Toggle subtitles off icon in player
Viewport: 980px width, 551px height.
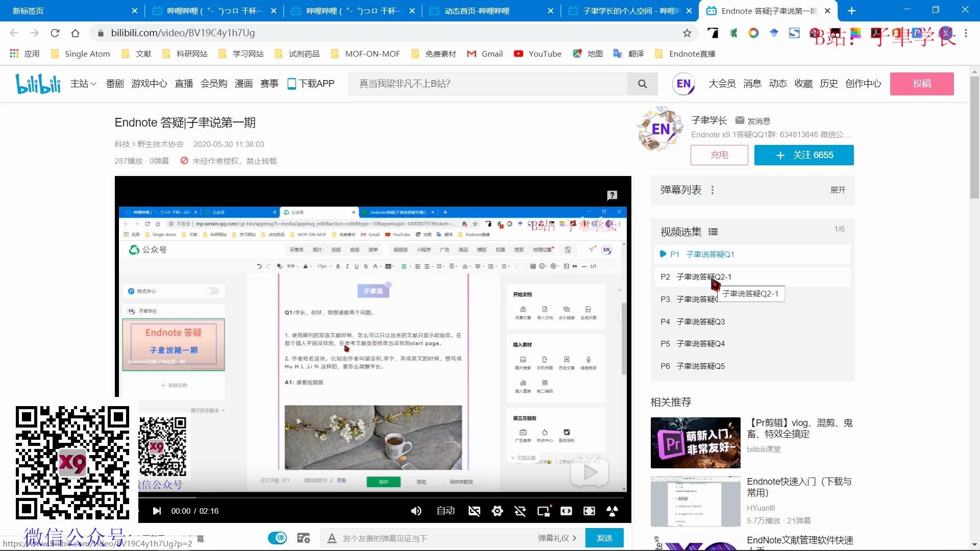click(474, 511)
